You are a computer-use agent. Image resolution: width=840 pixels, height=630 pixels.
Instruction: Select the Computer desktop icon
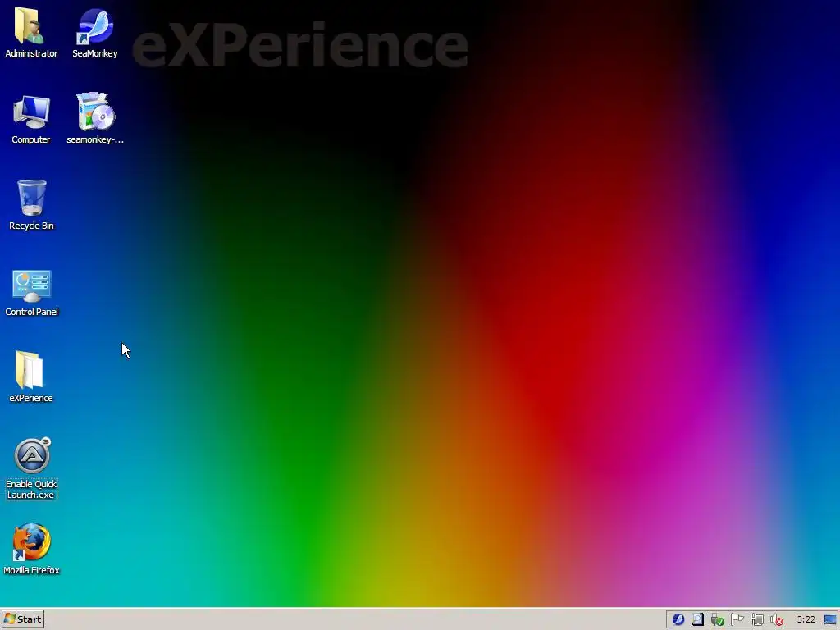point(31,119)
